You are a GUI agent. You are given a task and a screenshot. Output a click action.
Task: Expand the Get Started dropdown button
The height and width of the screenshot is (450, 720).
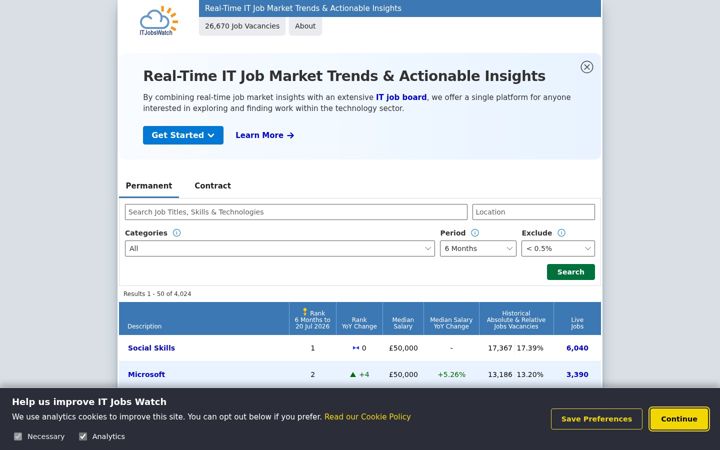pos(183,135)
